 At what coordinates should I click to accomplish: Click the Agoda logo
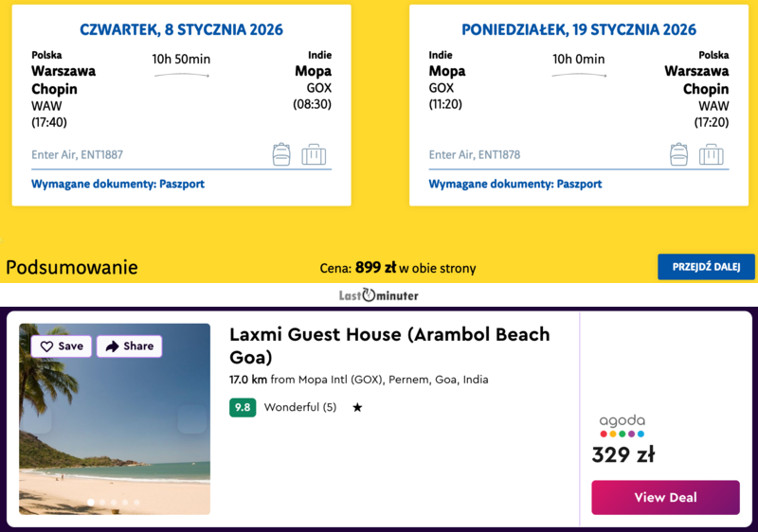point(622,426)
